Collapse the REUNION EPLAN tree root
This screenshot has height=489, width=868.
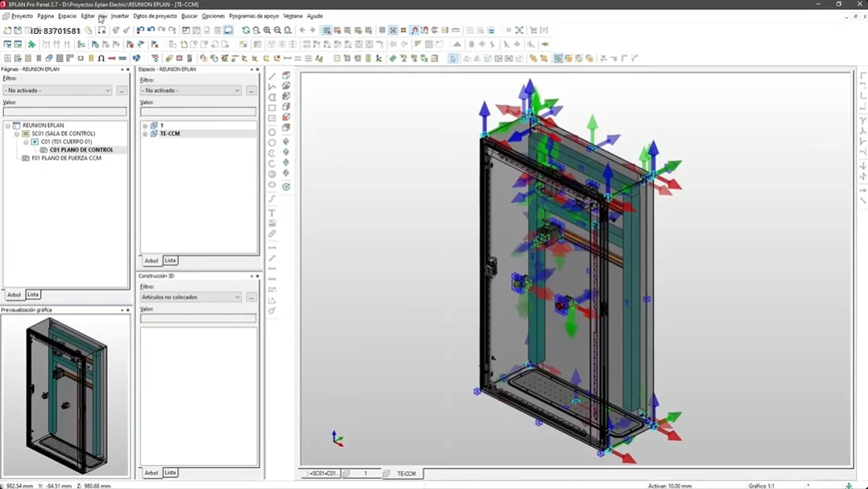pos(8,126)
